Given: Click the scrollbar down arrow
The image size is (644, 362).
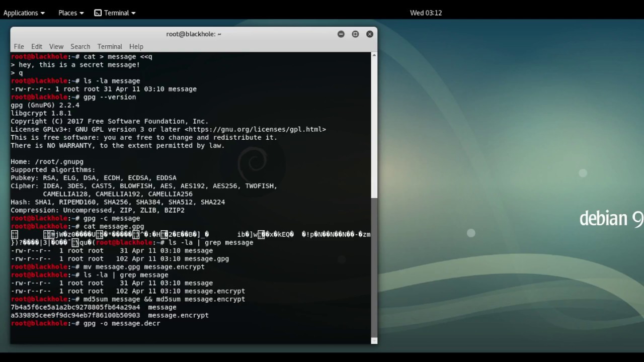Looking at the screenshot, I should click(x=374, y=340).
